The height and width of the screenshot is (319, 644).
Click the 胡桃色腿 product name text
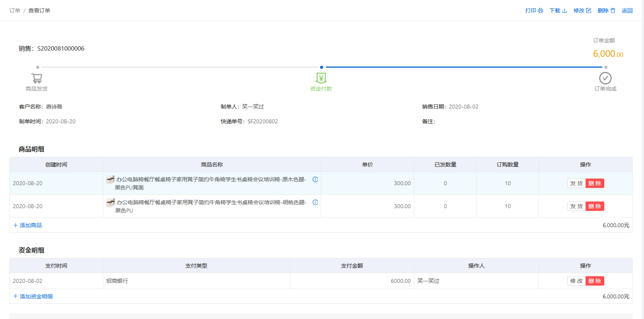tap(211, 206)
